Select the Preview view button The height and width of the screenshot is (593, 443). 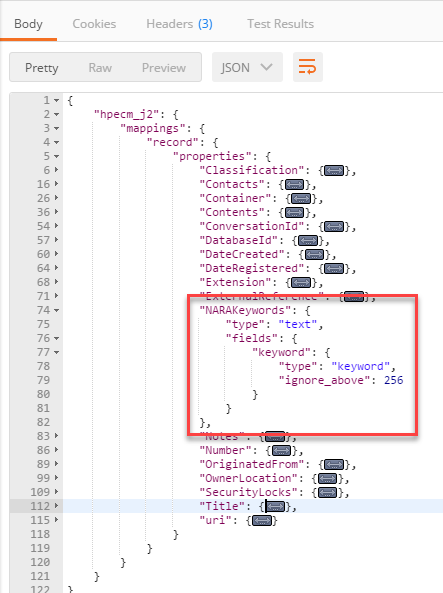[x=163, y=68]
